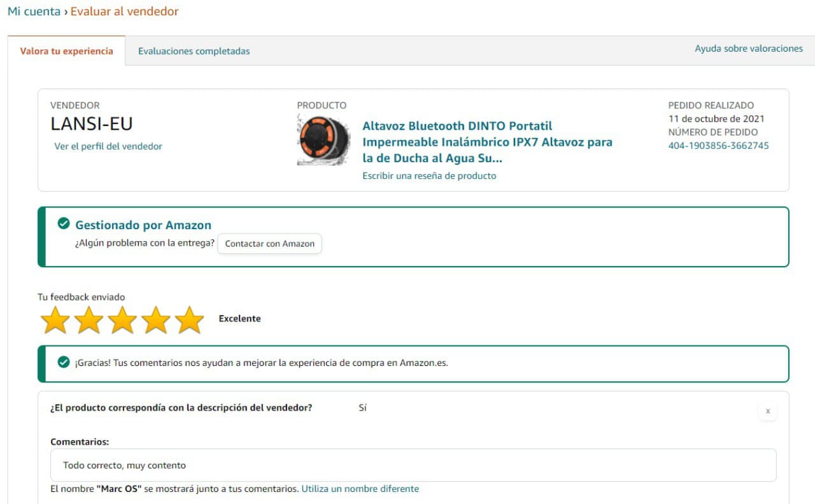Click the PRODUCTO column label
Image resolution: width=815 pixels, height=504 pixels.
[x=322, y=105]
